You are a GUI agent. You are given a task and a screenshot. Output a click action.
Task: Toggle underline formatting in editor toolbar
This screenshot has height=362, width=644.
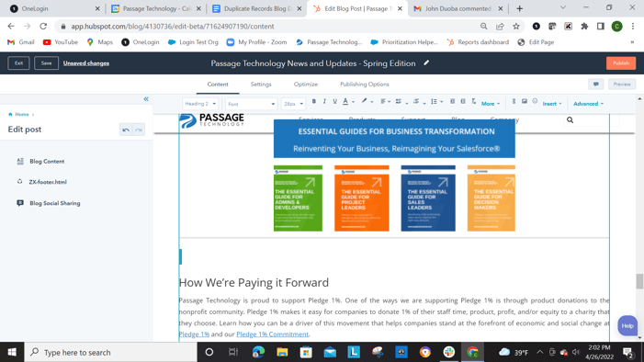pyautogui.click(x=334, y=101)
